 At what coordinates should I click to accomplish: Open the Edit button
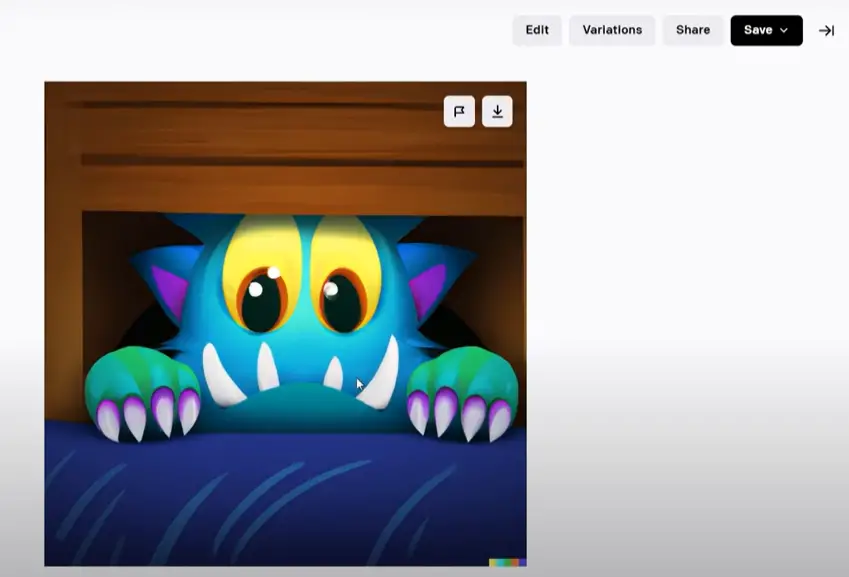(x=537, y=30)
